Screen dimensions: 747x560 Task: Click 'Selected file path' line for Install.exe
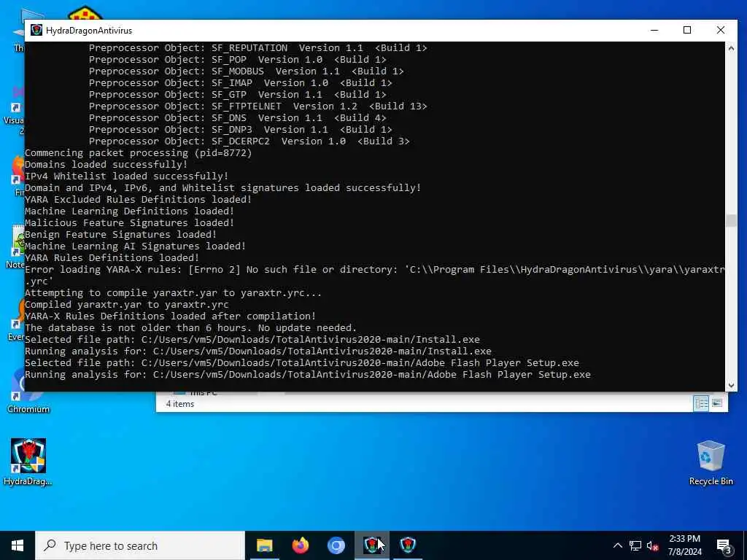(x=252, y=340)
